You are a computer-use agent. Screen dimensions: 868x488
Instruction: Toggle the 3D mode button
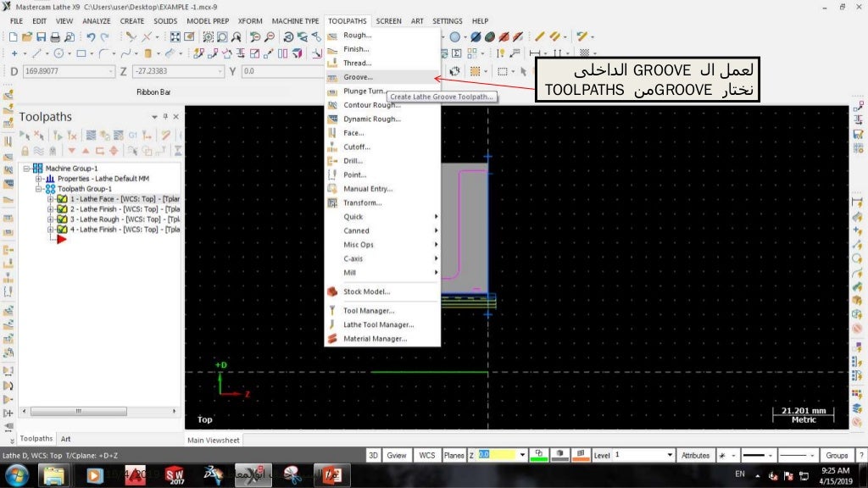coord(373,455)
